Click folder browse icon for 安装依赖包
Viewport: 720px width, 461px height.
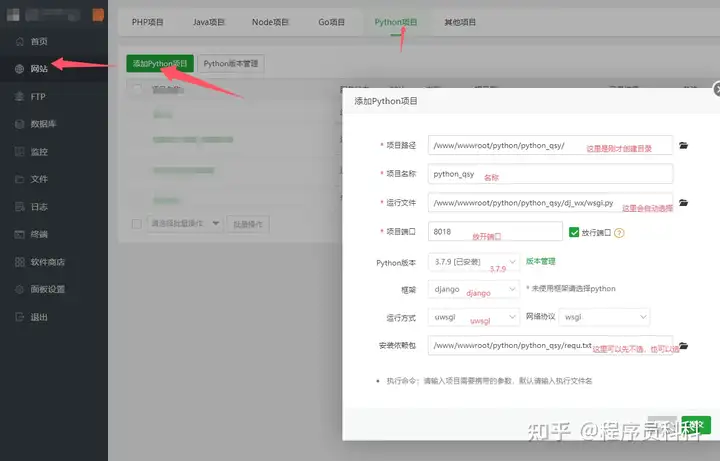click(683, 345)
